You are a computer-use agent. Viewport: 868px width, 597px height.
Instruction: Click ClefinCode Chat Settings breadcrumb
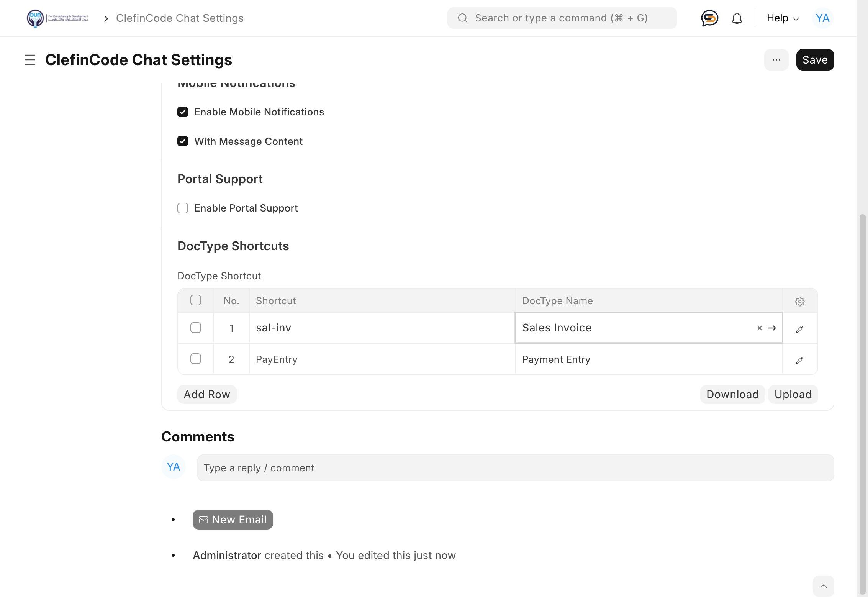point(180,18)
